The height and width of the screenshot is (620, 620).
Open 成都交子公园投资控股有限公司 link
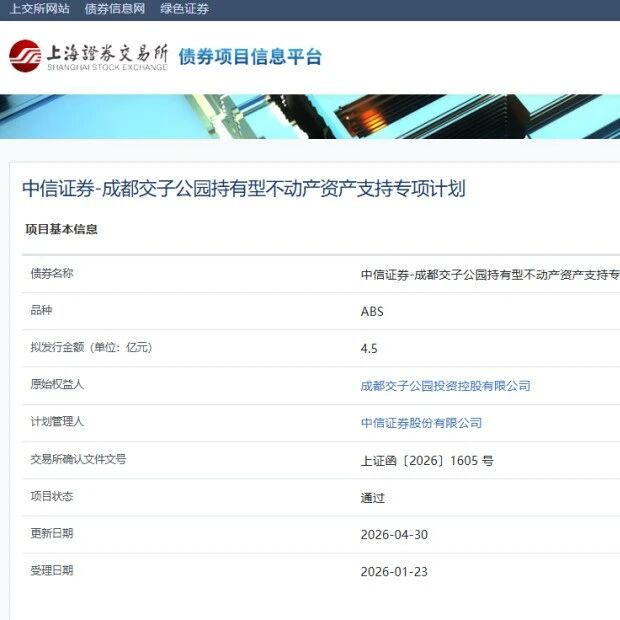click(446, 386)
